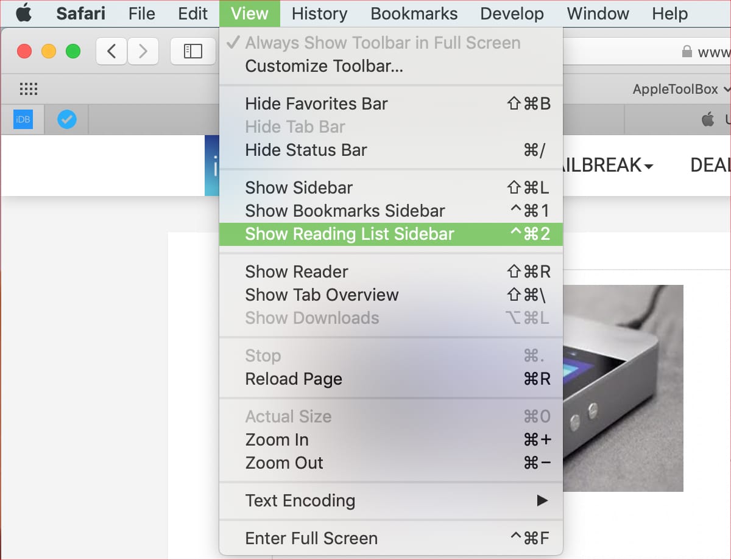This screenshot has width=731, height=560.
Task: Open the Edit menu
Action: (x=193, y=13)
